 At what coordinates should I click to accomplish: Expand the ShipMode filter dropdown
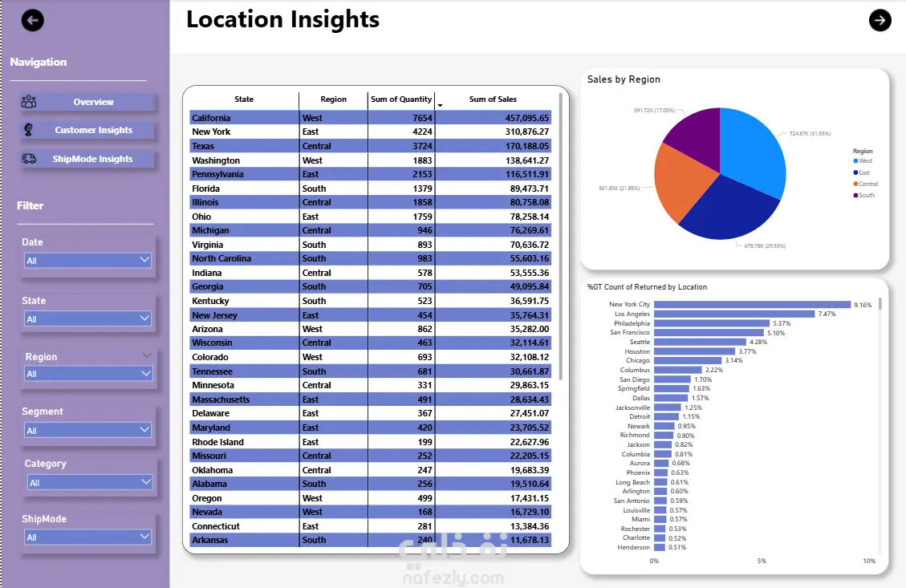tap(87, 537)
